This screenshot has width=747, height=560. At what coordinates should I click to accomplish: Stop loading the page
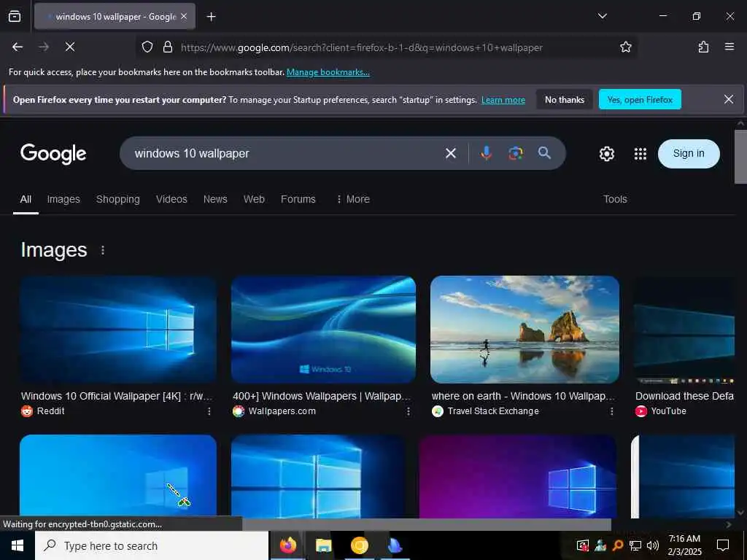[70, 47]
